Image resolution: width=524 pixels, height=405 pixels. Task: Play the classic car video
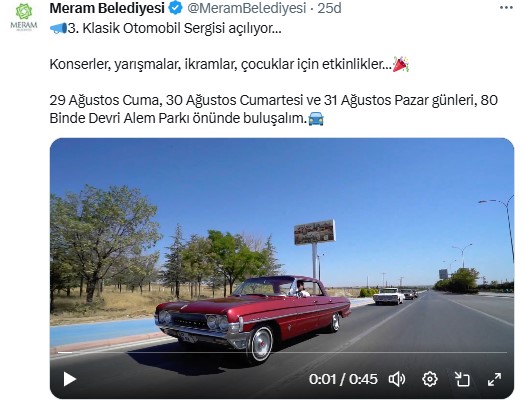(x=70, y=379)
